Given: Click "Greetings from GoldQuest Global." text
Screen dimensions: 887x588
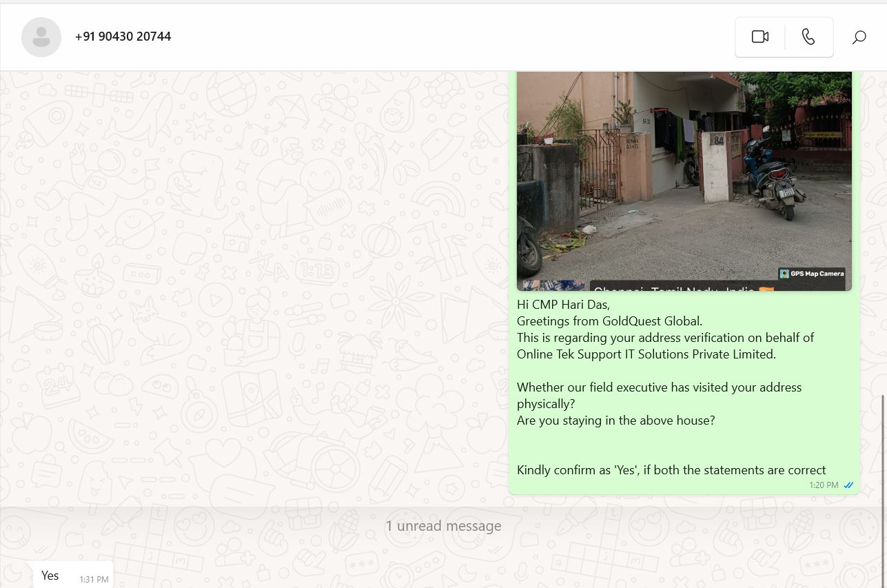Looking at the screenshot, I should point(610,321).
